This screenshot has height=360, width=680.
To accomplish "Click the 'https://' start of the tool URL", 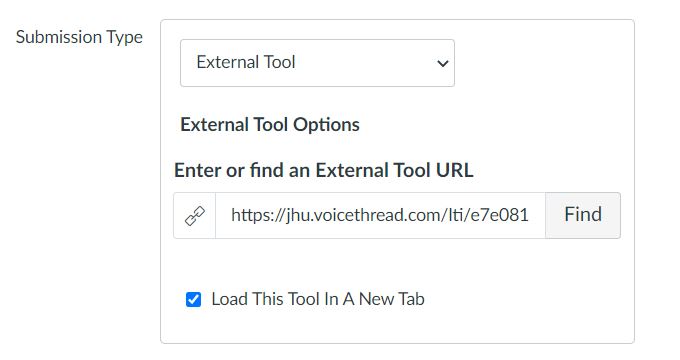I will tap(258, 215).
